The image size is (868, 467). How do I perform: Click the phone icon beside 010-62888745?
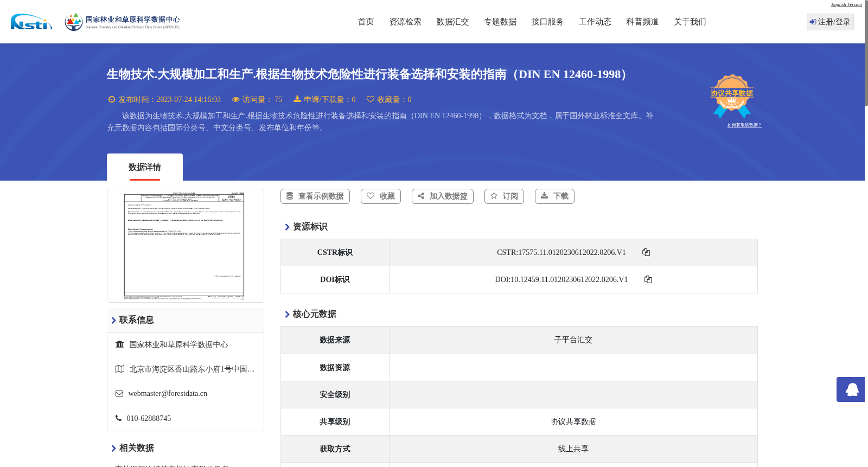tap(118, 418)
